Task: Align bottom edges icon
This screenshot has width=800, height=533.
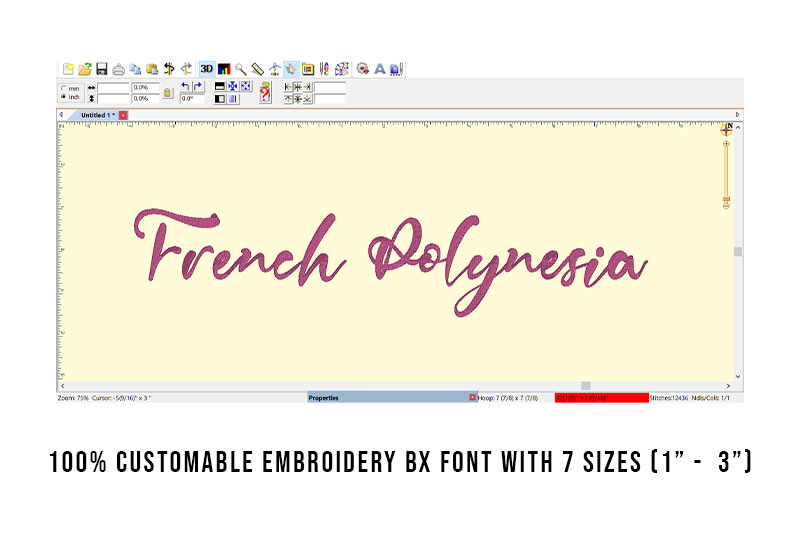Action: (307, 98)
